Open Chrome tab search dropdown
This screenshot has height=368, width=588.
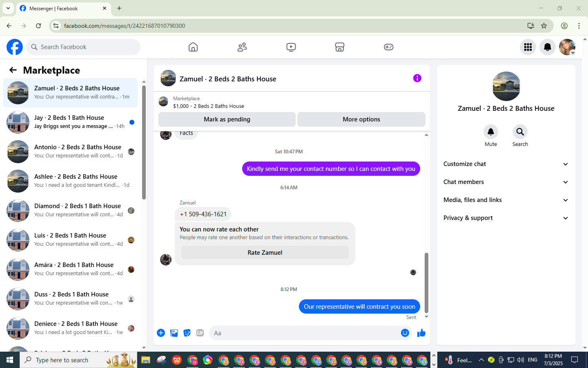8,8
